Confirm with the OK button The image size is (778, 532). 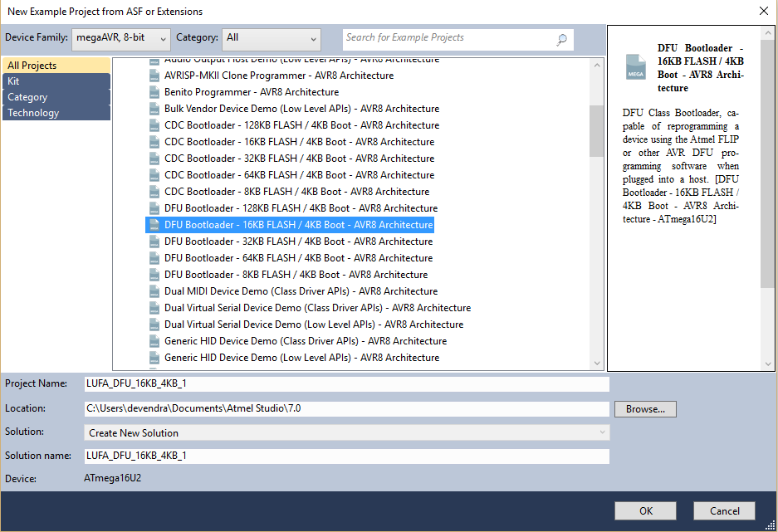point(645,510)
